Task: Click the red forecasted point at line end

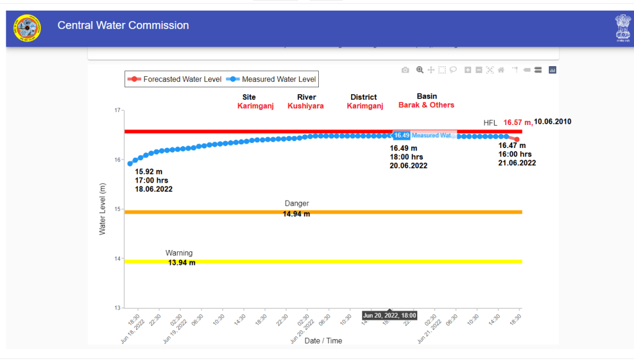Action: tap(517, 139)
